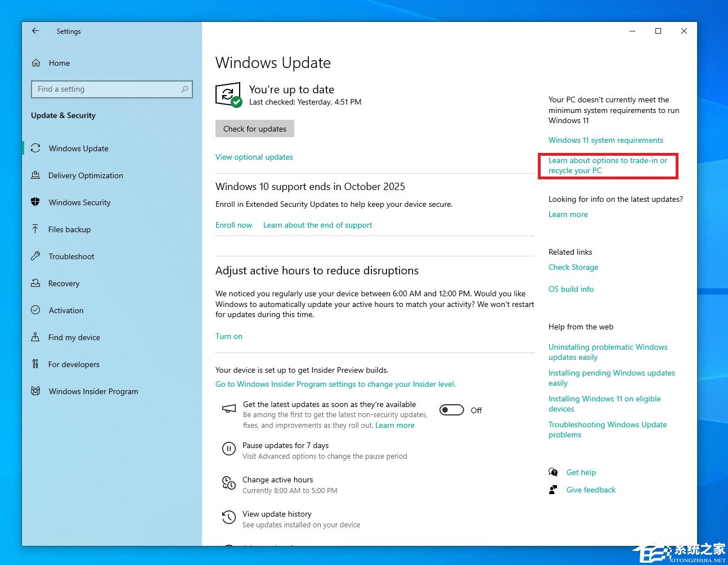
Task: Click Learn more about latest updates
Action: (568, 214)
